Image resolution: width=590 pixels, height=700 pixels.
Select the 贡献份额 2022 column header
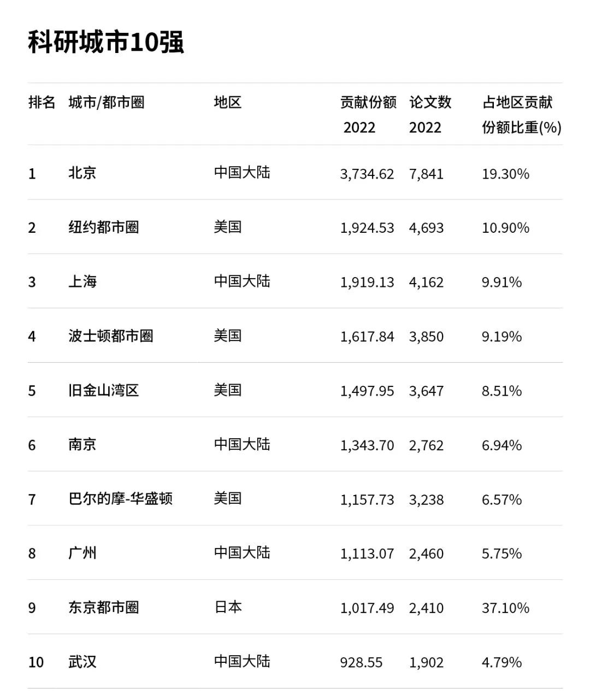pyautogui.click(x=368, y=114)
